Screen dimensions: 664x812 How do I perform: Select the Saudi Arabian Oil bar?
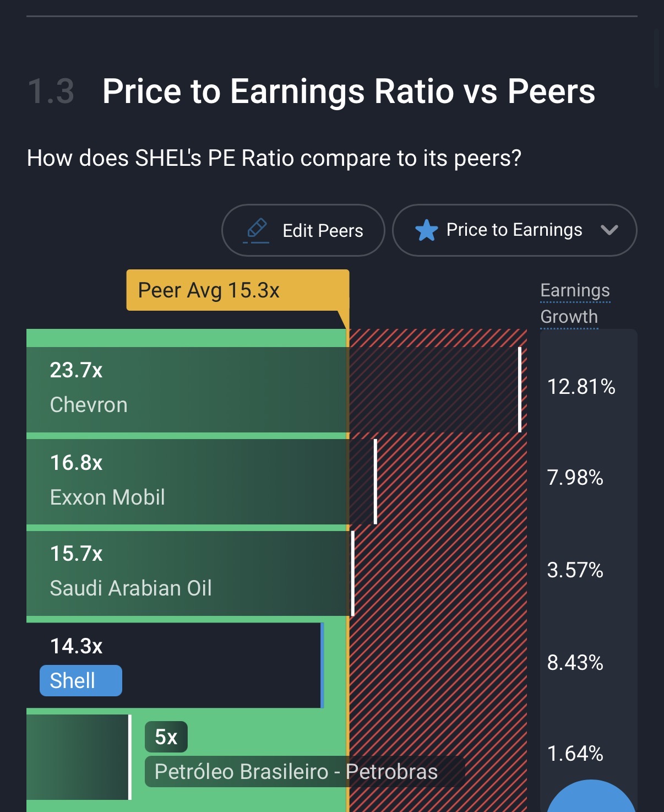[x=187, y=573]
